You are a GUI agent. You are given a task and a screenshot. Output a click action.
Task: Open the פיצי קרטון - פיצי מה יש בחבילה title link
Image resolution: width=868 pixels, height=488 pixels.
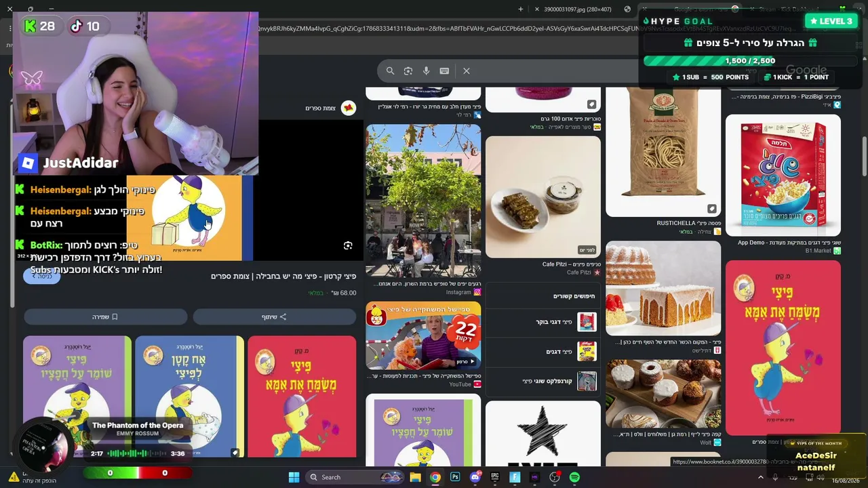pyautogui.click(x=283, y=276)
